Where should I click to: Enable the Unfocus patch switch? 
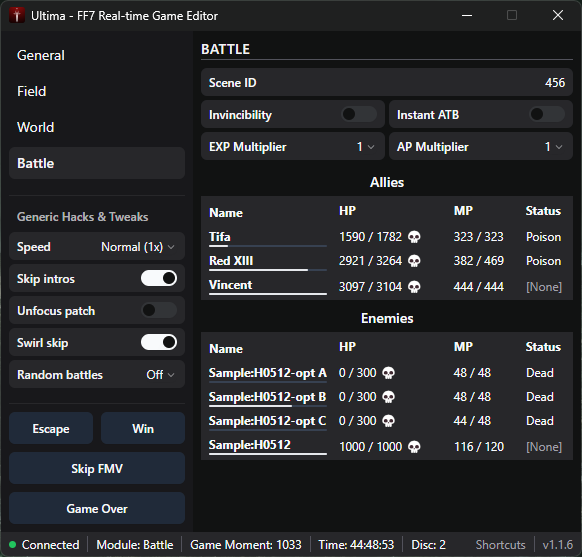(159, 310)
